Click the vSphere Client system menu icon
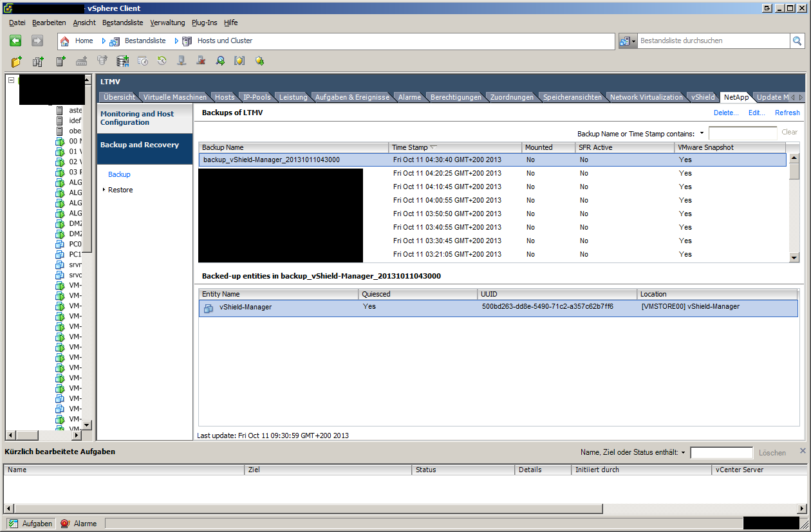811x532 pixels. (8, 8)
